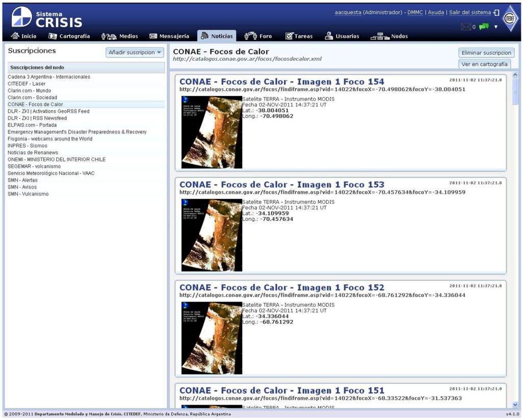Open satellite image thumbnail for Foco 153
This screenshot has width=522, height=420.
click(212, 235)
